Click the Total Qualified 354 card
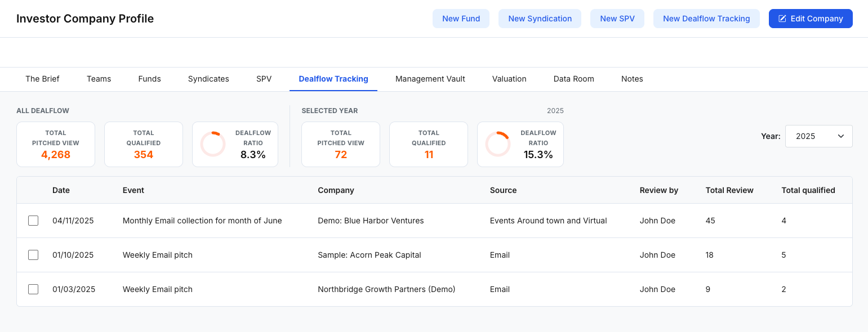This screenshot has height=332, width=868. pos(144,145)
